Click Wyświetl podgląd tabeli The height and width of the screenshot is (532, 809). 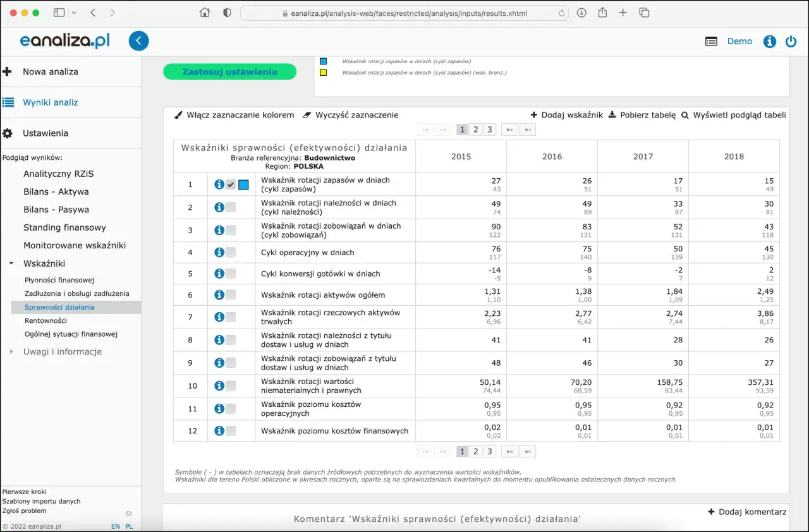pos(733,115)
